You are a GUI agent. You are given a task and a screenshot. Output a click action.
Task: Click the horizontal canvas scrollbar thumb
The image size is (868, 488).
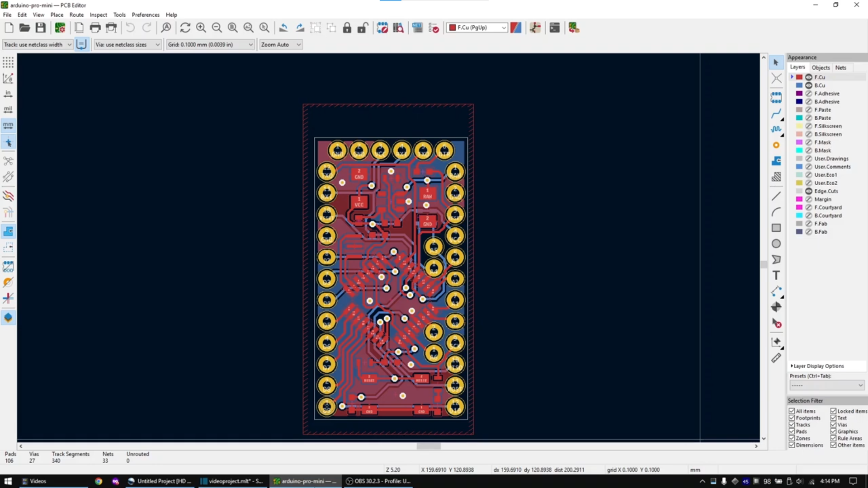[x=429, y=446]
